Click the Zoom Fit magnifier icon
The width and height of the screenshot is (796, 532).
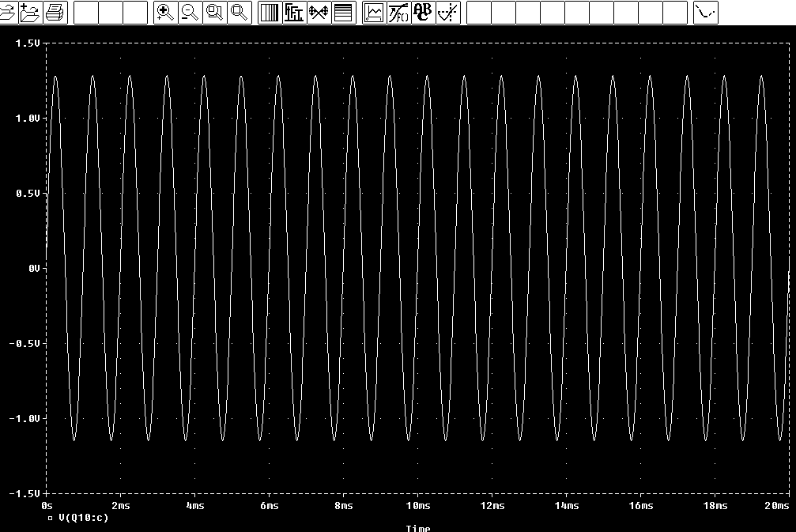239,13
